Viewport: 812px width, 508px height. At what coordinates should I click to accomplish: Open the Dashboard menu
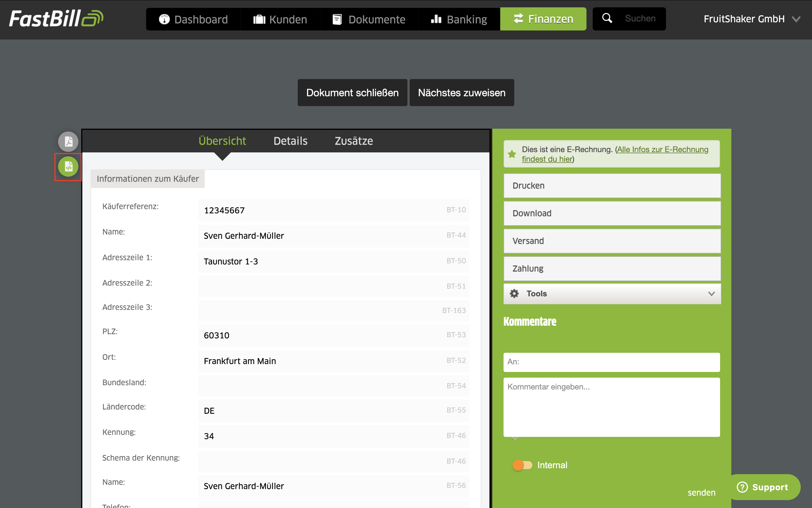tap(193, 19)
